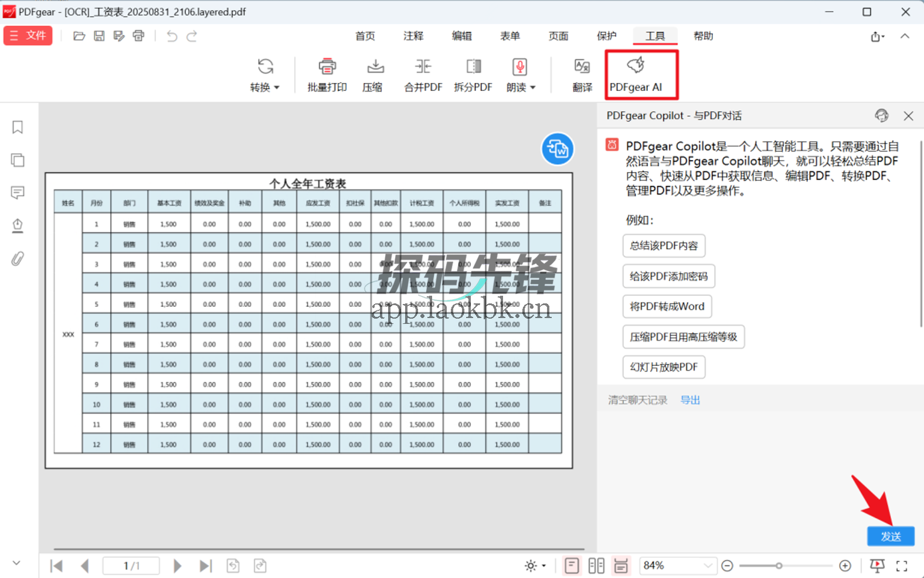This screenshot has width=924, height=578.
Task: Open the 帮助 tab
Action: [x=704, y=36]
